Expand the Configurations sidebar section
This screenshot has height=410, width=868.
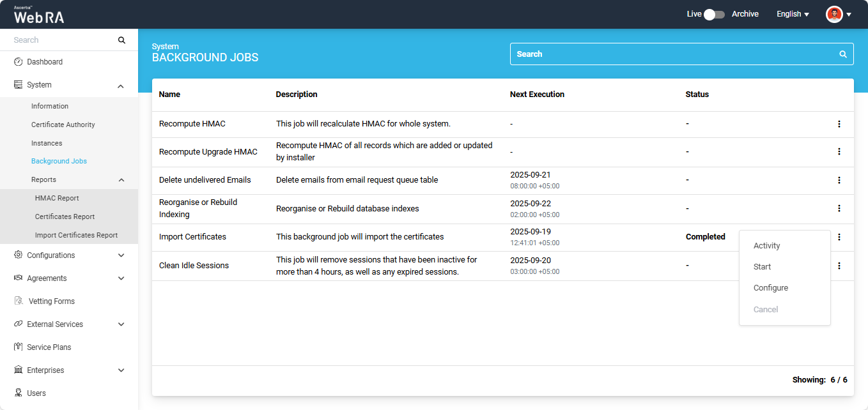[121, 255]
